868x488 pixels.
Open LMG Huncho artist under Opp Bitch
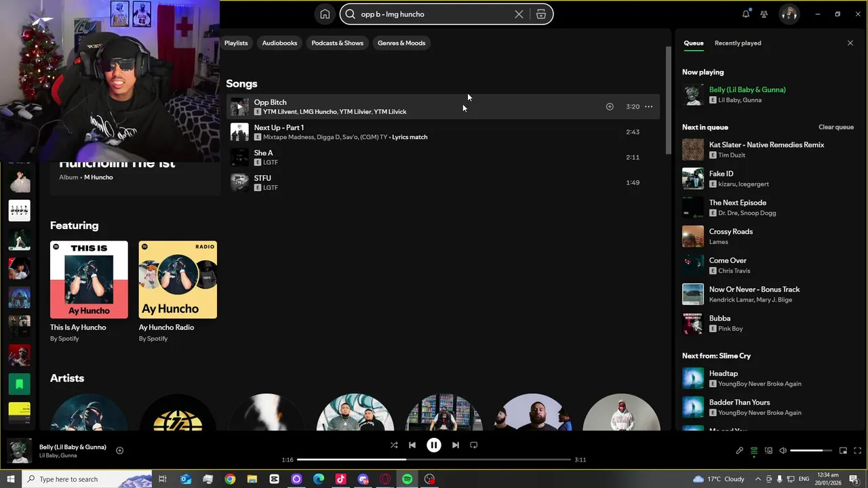point(318,112)
